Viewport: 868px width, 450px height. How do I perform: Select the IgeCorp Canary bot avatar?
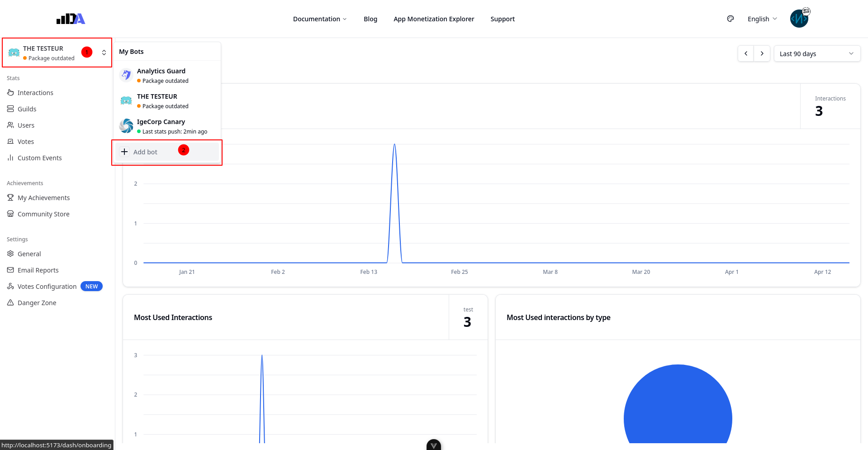point(126,126)
